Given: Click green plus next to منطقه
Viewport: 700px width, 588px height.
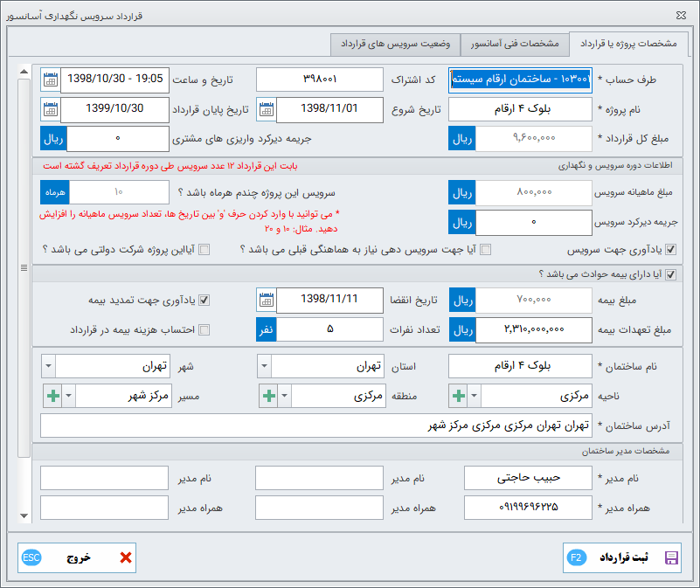Looking at the screenshot, I should click(269, 396).
